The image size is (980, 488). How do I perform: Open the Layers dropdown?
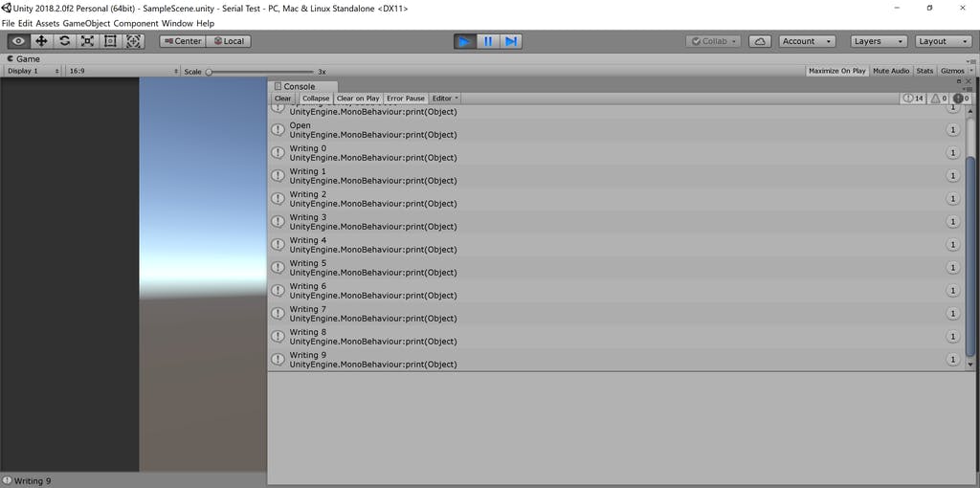(880, 41)
